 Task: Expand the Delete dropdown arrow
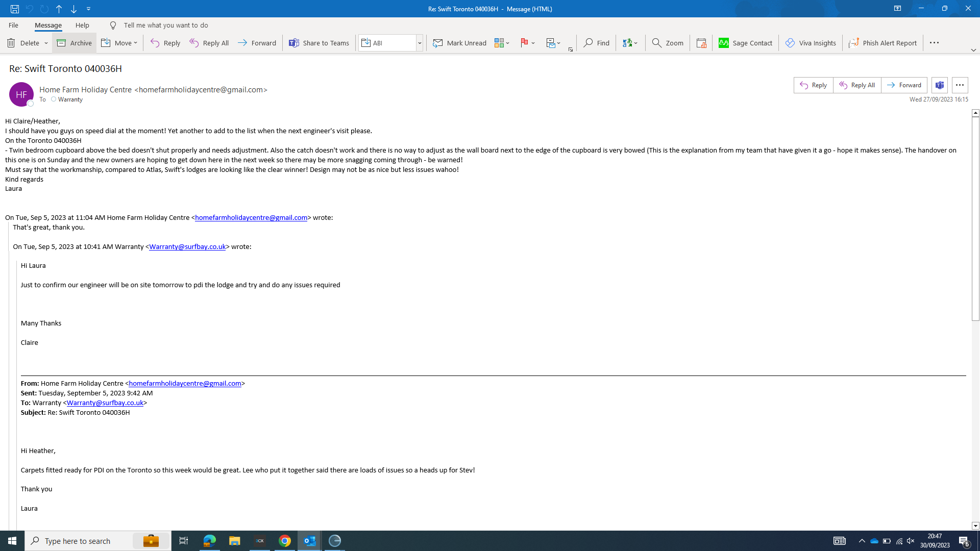pyautogui.click(x=46, y=43)
